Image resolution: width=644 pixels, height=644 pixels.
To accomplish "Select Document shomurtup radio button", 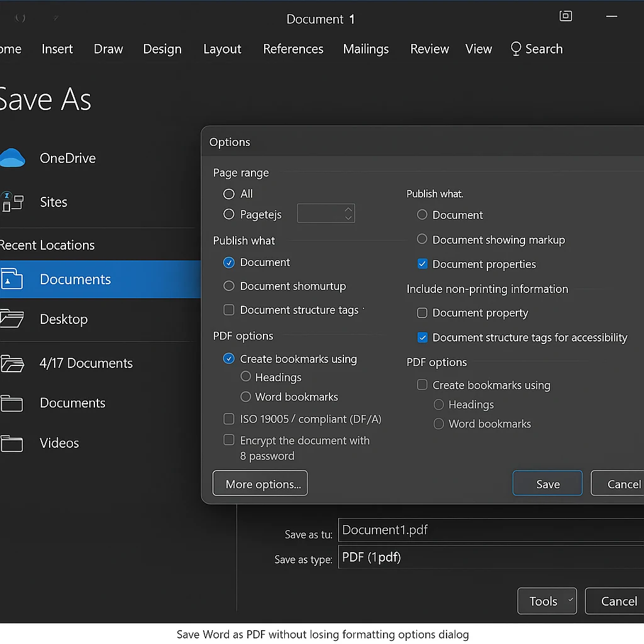I will click(229, 286).
